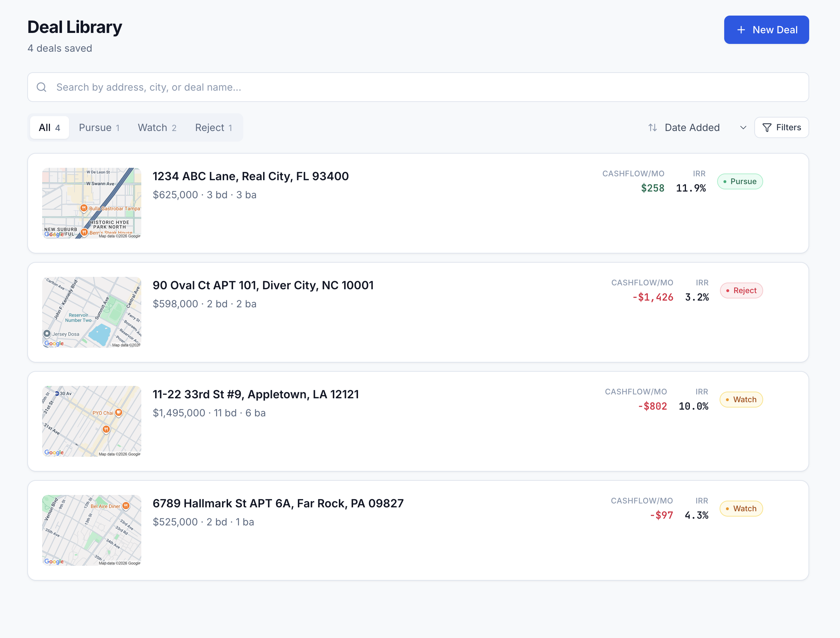
Task: Click the green Pursue status badge
Action: [739, 182]
